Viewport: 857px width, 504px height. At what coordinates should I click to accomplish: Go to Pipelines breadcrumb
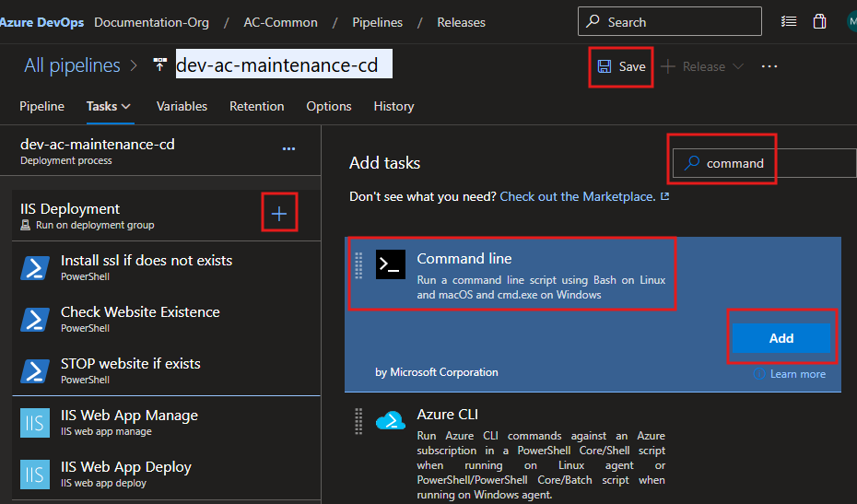tap(377, 22)
